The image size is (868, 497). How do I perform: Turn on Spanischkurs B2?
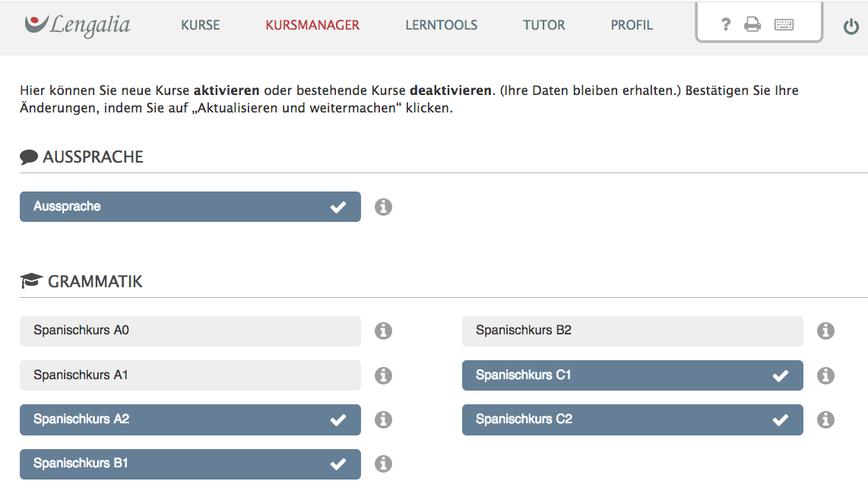632,331
